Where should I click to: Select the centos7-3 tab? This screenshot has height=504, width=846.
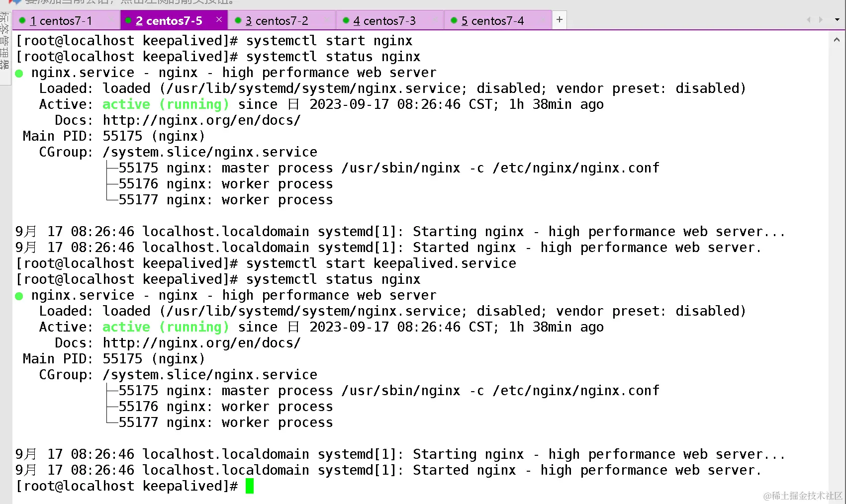click(x=384, y=21)
